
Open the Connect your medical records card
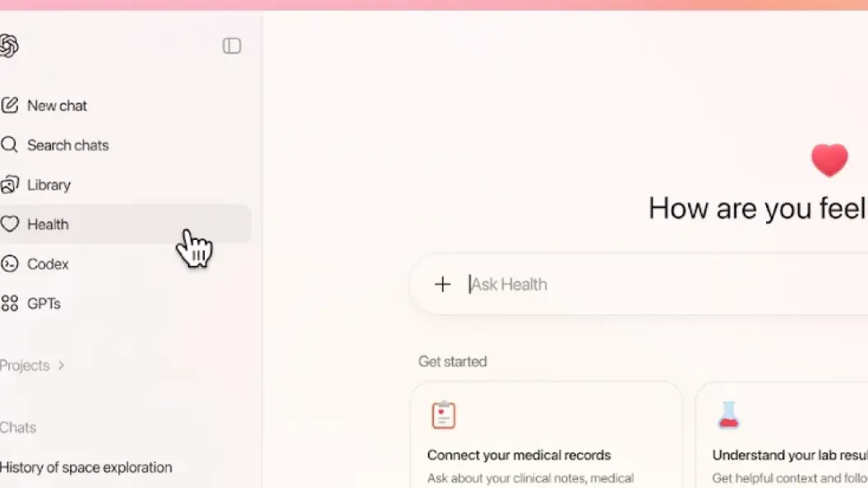point(547,435)
